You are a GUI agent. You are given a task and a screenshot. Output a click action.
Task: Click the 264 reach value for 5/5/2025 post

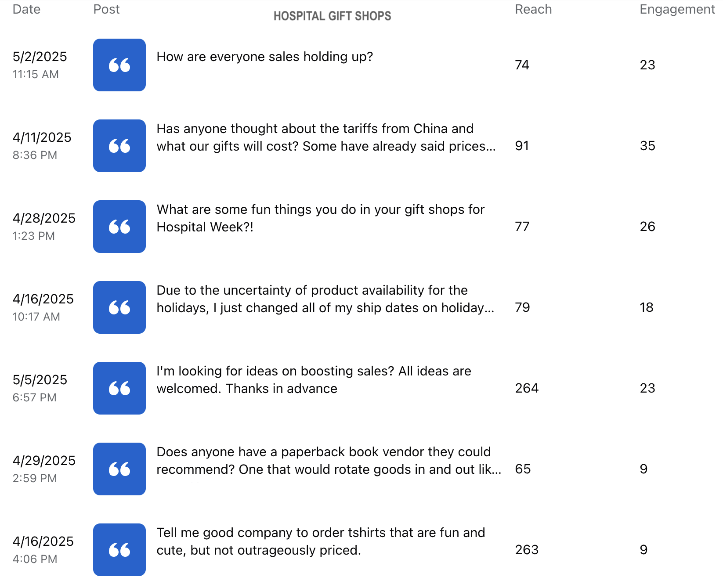click(527, 388)
